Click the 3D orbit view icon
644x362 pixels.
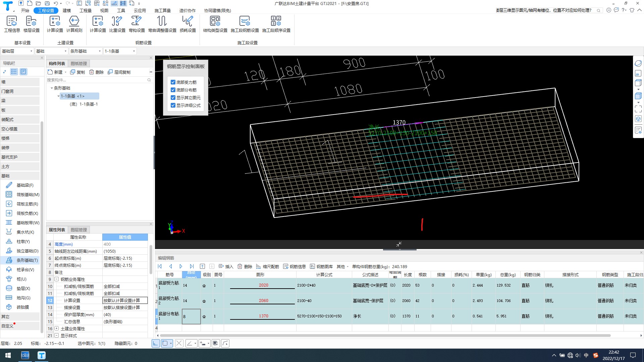638,63
